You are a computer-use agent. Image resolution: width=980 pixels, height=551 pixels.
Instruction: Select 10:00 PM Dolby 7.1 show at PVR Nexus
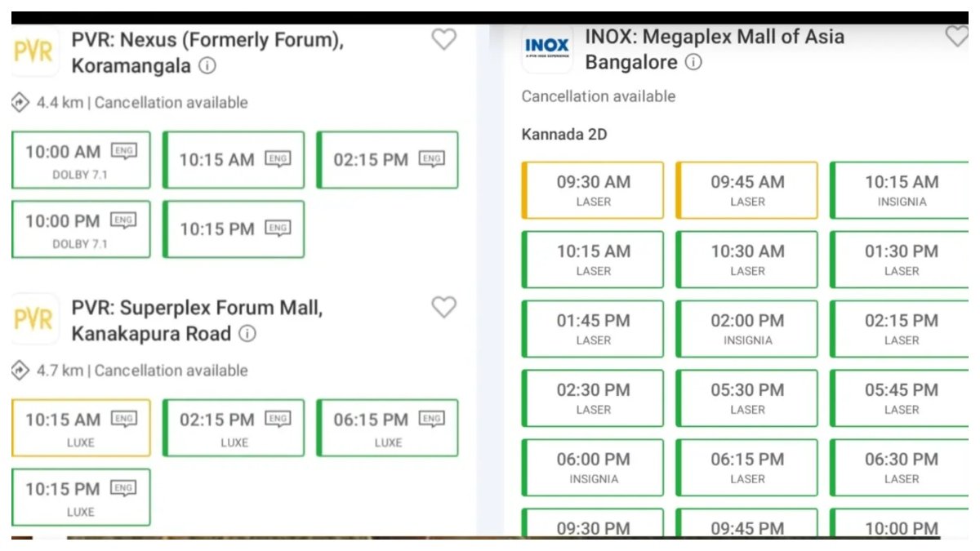tap(81, 229)
